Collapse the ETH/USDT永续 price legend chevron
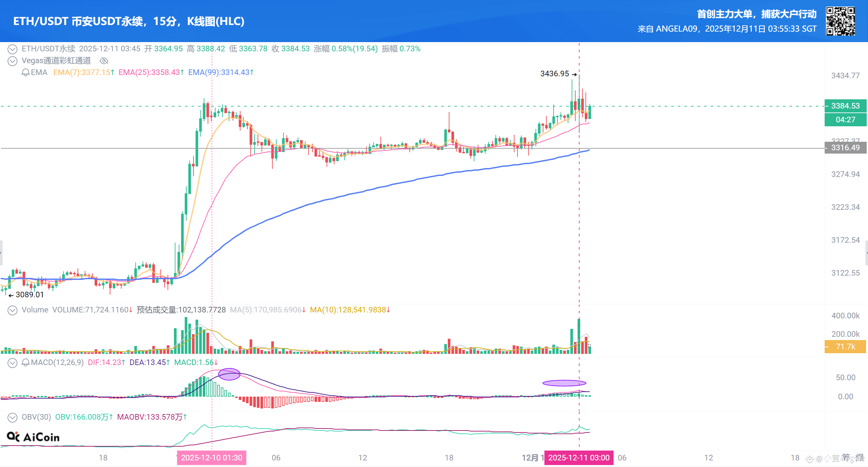This screenshot has width=868, height=467. click(x=12, y=49)
